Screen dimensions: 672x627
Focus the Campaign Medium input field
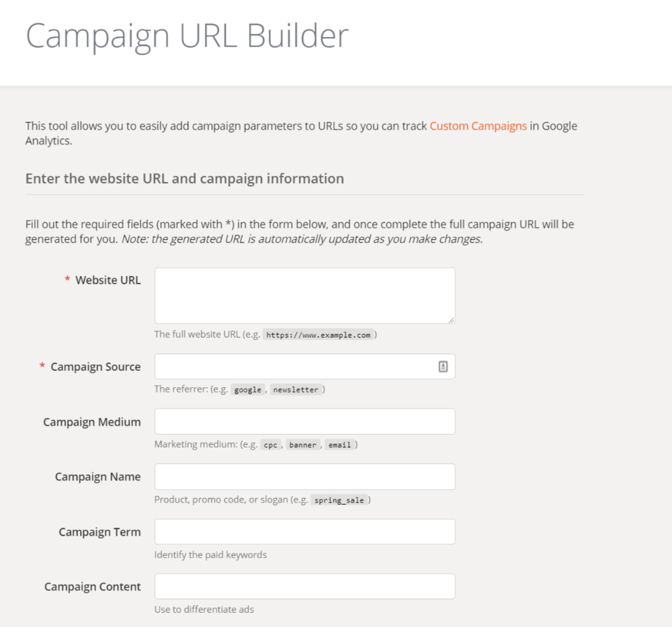pyautogui.click(x=304, y=421)
